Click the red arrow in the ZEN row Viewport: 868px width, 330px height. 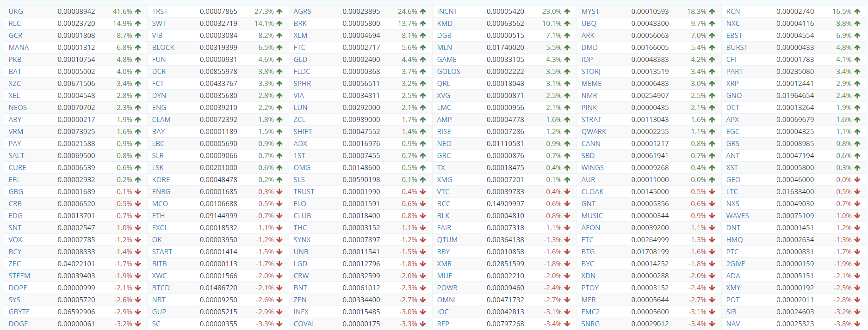point(422,300)
